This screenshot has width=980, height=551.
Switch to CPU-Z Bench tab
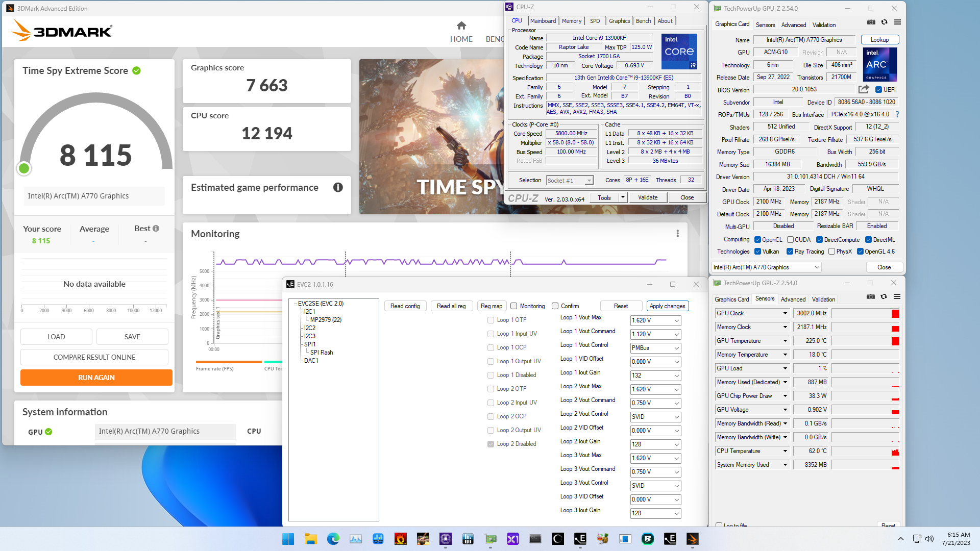(x=643, y=21)
